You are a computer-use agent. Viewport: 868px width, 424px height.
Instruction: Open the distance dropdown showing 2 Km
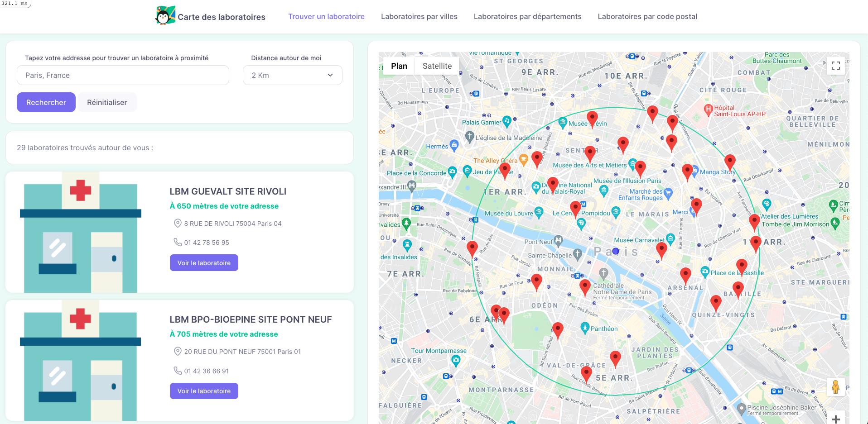coord(292,75)
